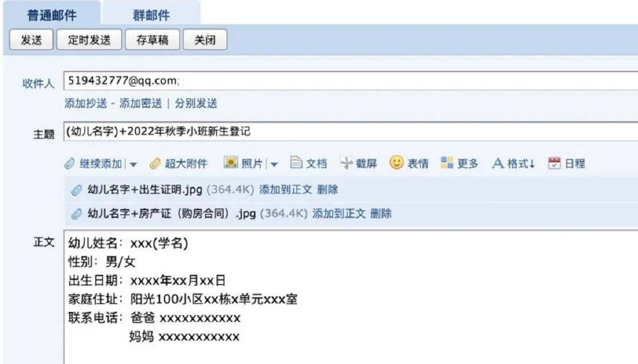The height and width of the screenshot is (364, 638).
Task: Expand the 继续添加 dropdown arrow
Action: (x=133, y=165)
